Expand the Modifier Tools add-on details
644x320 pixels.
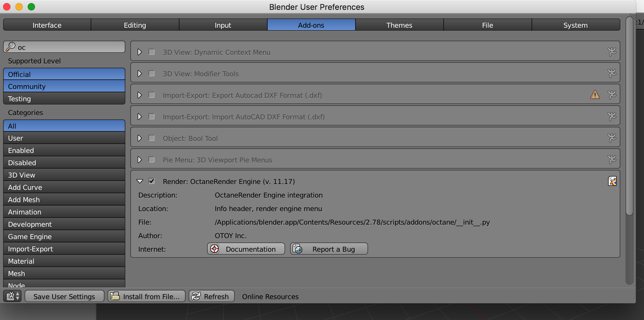[x=140, y=74]
